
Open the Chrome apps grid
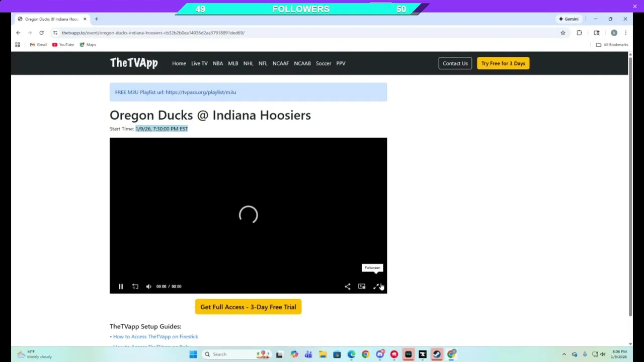pyautogui.click(x=18, y=45)
